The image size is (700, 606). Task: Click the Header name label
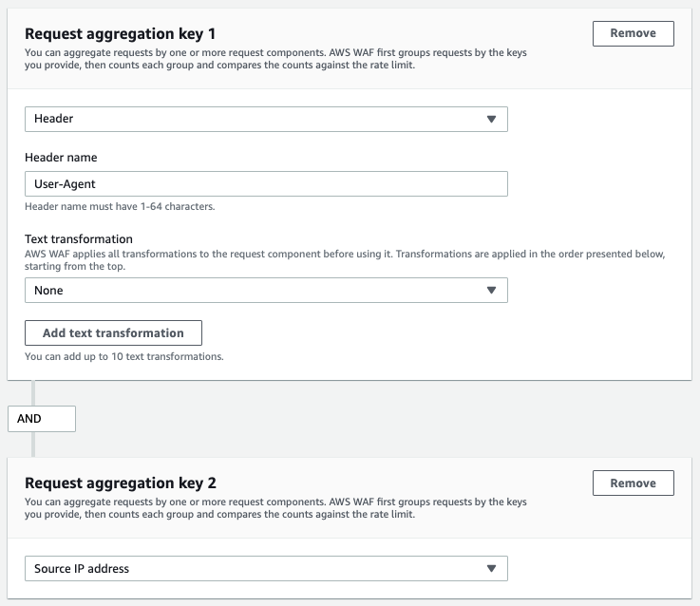61,157
